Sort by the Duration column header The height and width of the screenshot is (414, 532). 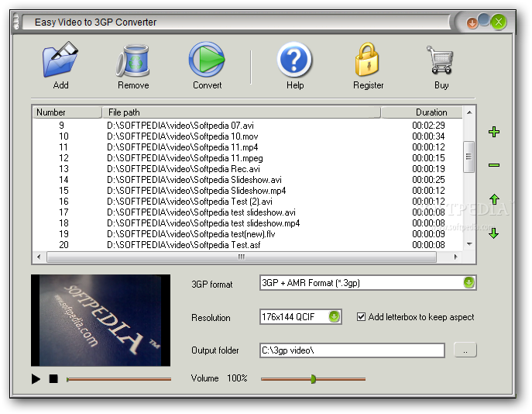pos(422,112)
